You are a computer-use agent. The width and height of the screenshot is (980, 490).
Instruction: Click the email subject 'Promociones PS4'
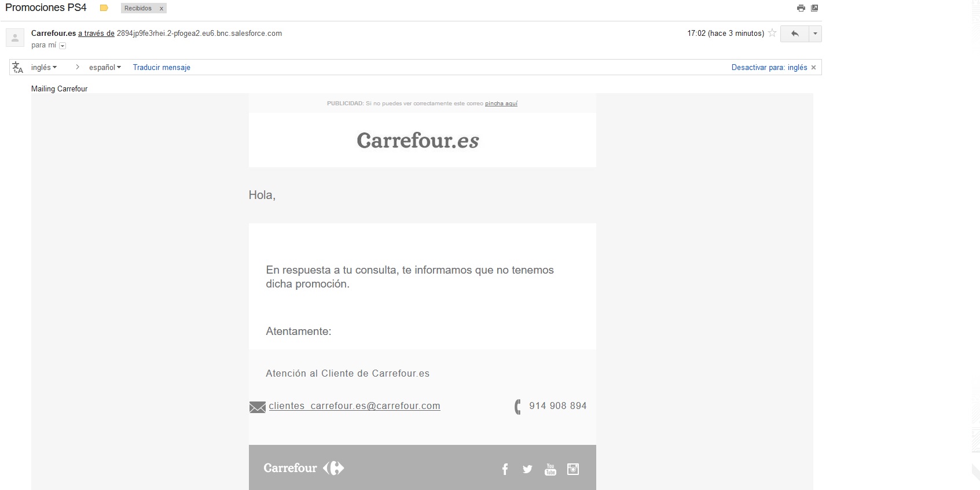pos(46,8)
